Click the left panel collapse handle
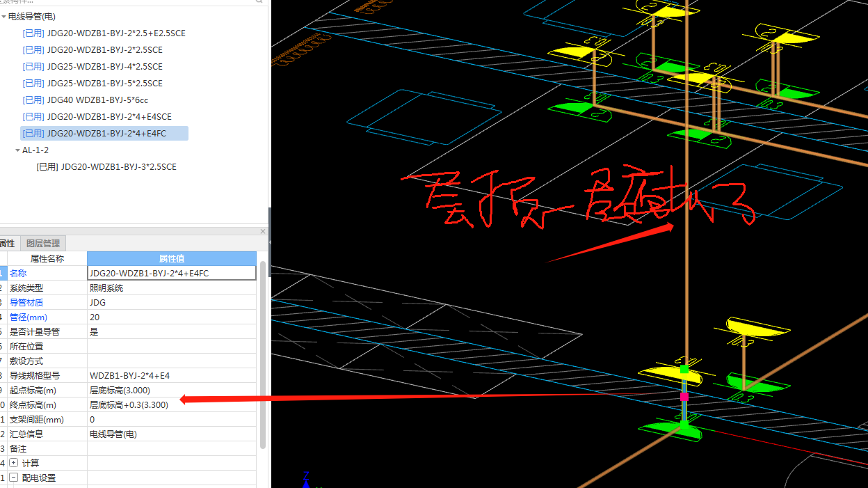Screen dimensions: 868x488 pos(270,242)
